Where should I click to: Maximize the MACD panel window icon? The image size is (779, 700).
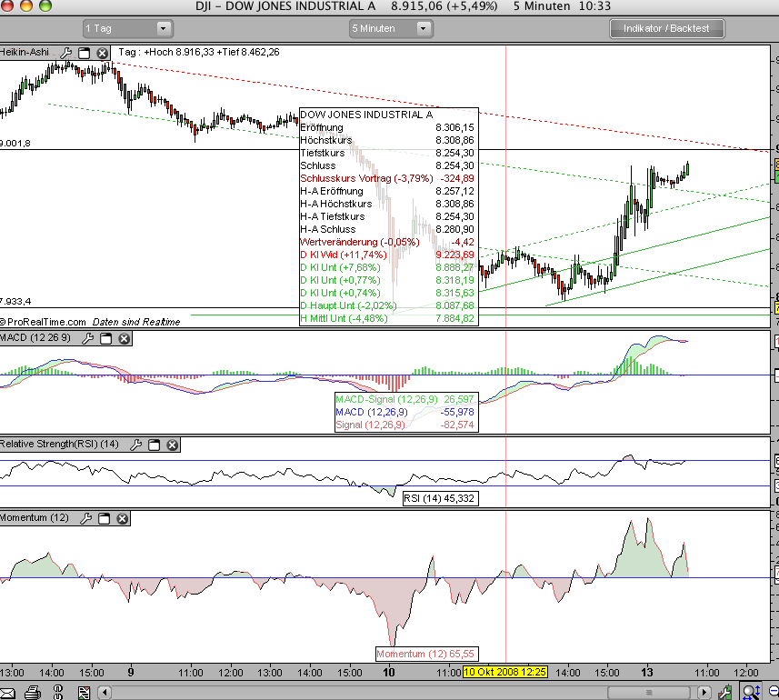[105, 339]
